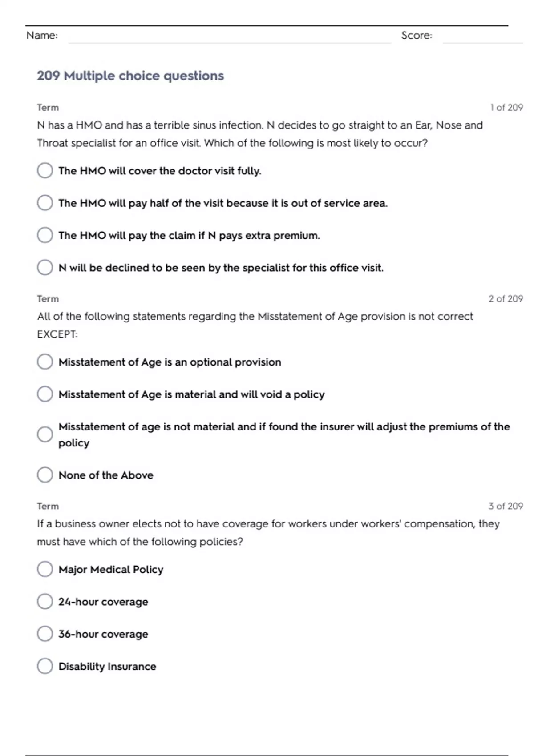
Task: Pick the "36-hour coverage" answer
Action: 45,634
